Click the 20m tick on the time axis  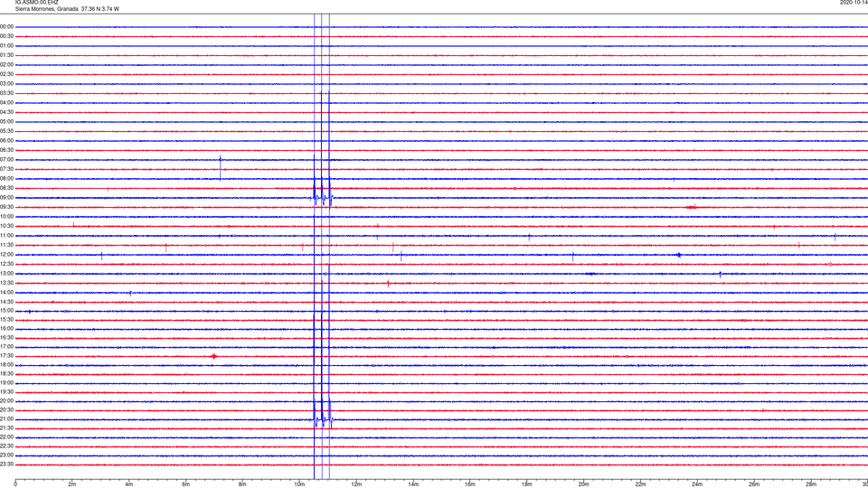pyautogui.click(x=583, y=484)
